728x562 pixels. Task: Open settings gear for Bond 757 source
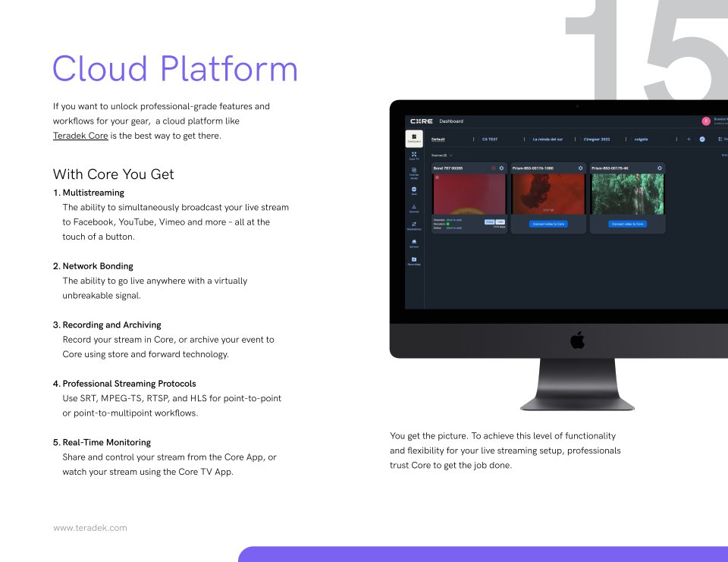(x=501, y=168)
